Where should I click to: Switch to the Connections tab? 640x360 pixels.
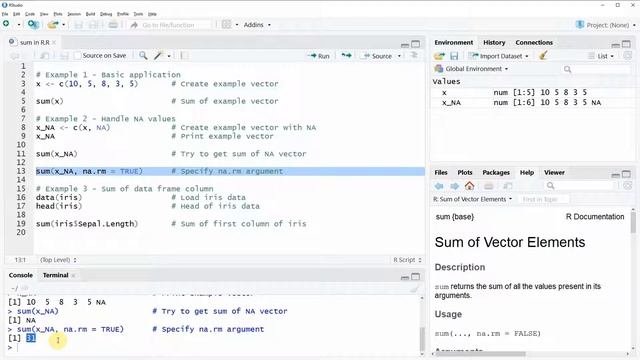[x=534, y=42]
